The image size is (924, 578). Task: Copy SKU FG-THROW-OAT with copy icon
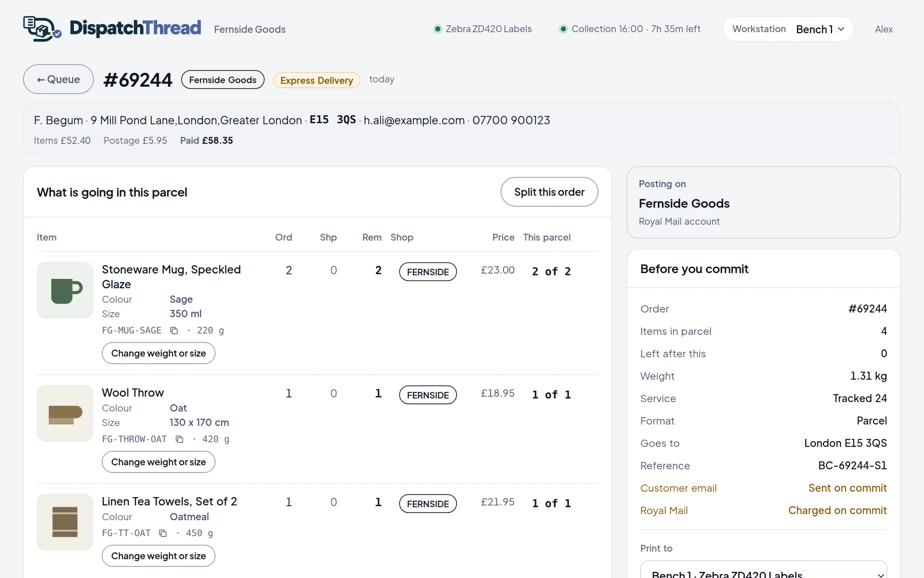(179, 439)
